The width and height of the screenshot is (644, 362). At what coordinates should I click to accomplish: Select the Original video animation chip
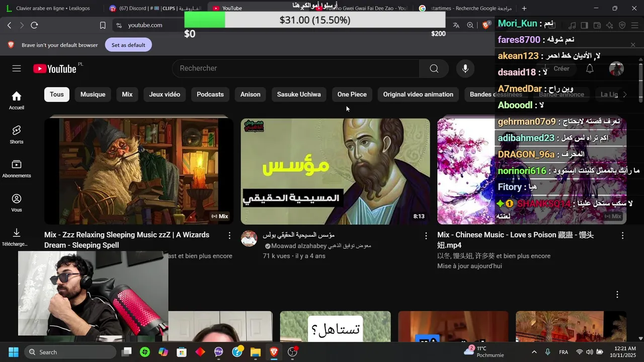point(418,95)
